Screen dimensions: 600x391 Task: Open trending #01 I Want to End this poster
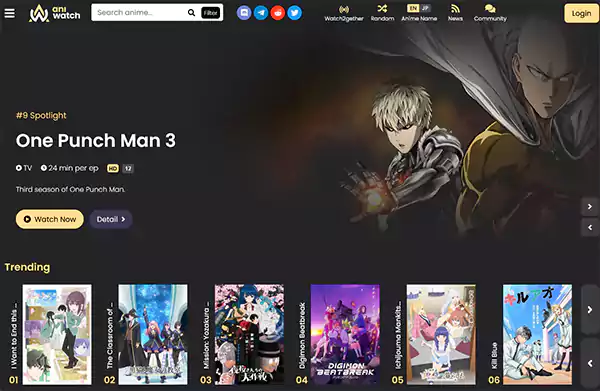click(57, 334)
